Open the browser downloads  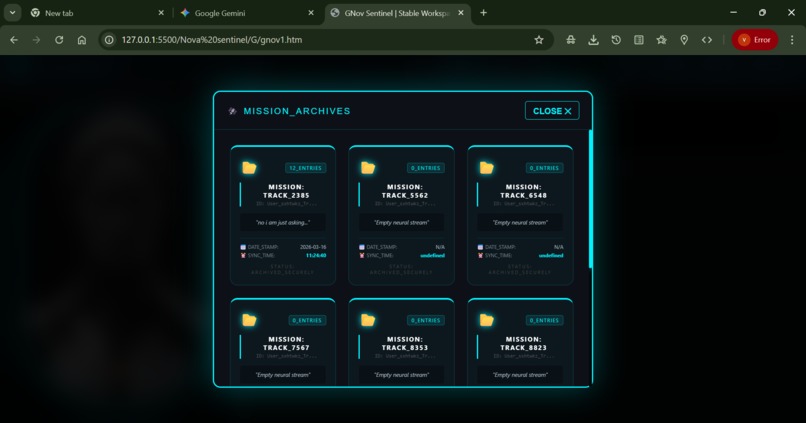click(x=593, y=40)
